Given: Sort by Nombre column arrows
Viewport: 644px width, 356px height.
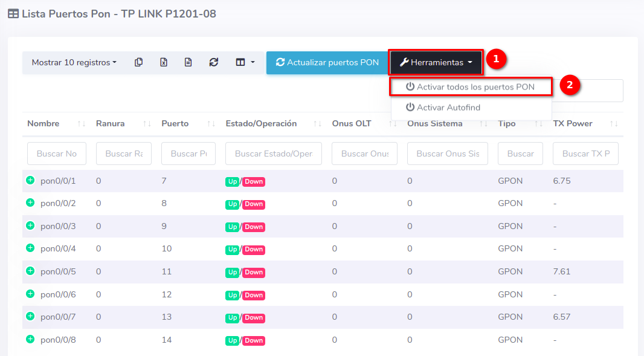Looking at the screenshot, I should [x=82, y=124].
